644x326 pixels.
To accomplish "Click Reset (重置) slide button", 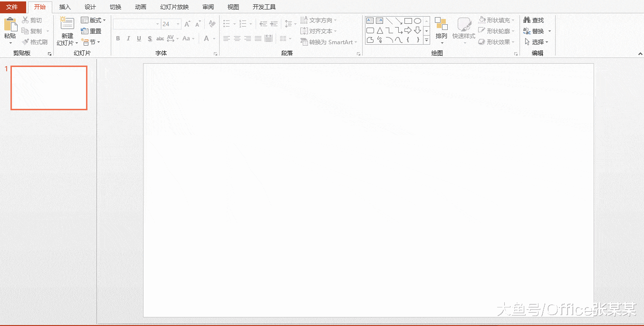I will point(91,31).
